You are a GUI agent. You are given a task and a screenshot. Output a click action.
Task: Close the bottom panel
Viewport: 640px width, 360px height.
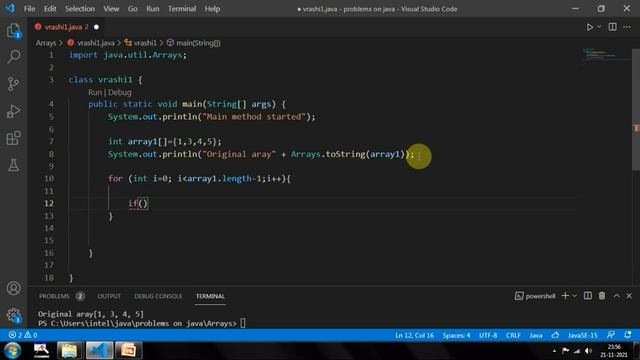pos(629,296)
